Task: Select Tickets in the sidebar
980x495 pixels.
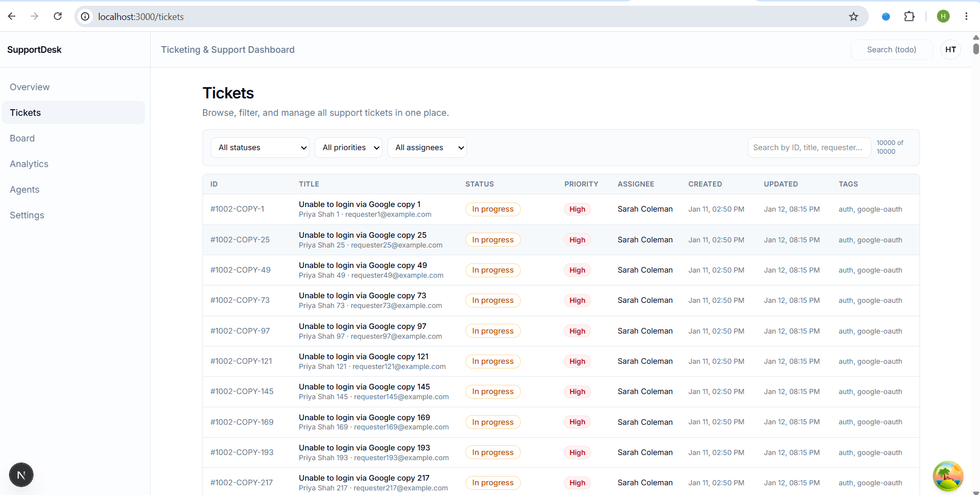Action: point(74,113)
